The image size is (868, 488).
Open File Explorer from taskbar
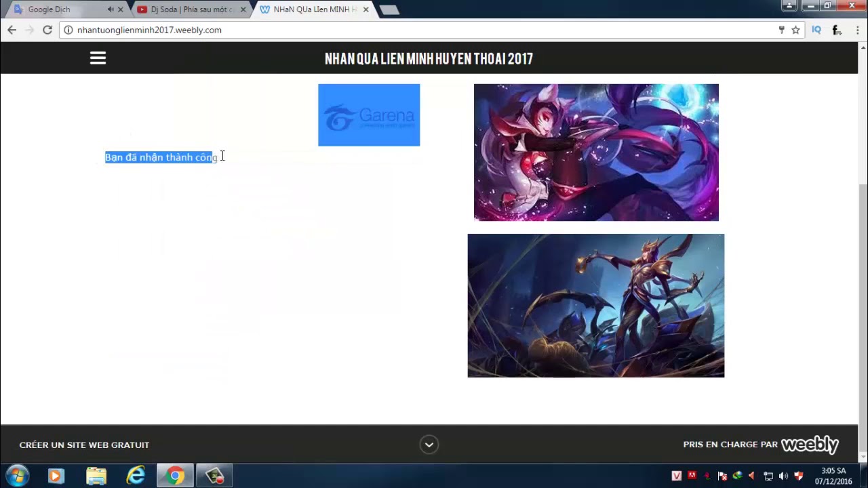point(96,476)
